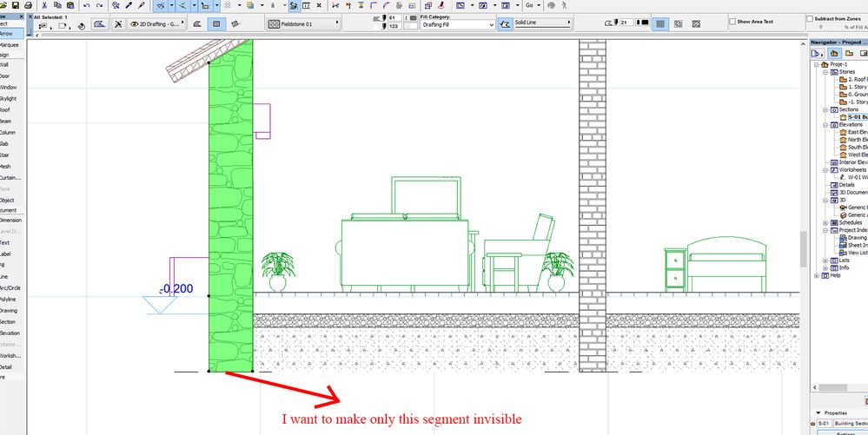Open the Solid Line type selector
The image size is (868, 435).
coord(542,23)
